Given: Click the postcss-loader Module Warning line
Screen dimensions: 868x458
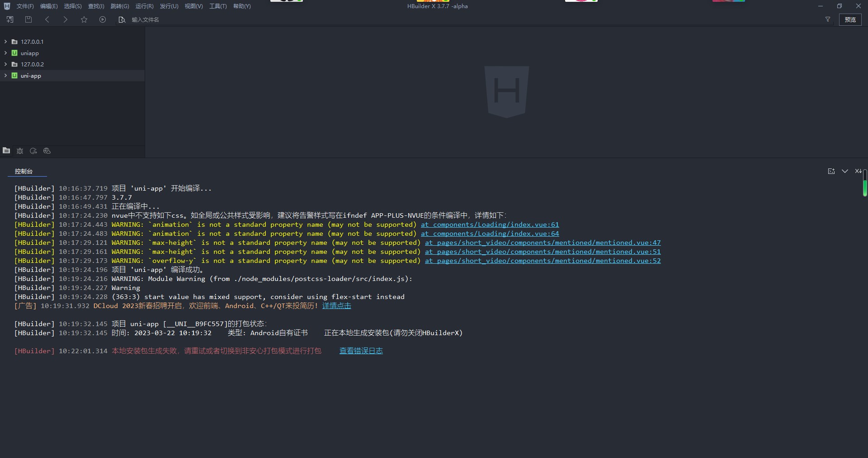Looking at the screenshot, I should click(213, 279).
